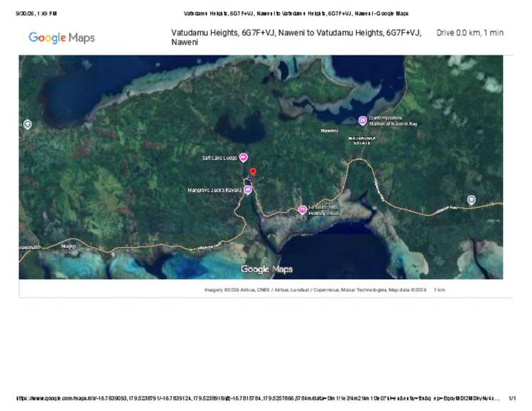Click the Google Maps logo in header

[x=62, y=38]
